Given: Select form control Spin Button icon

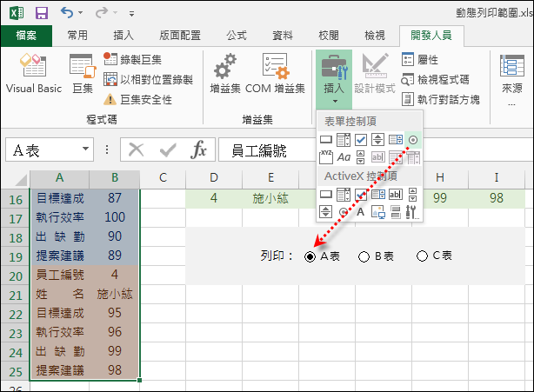Looking at the screenshot, I should tap(378, 140).
